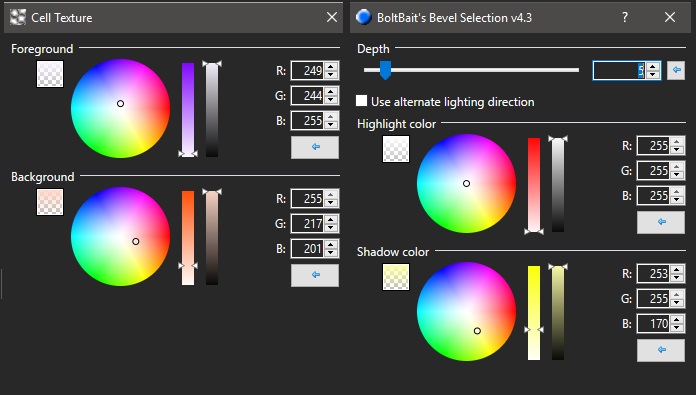Click the Depth slider handle

pyautogui.click(x=385, y=70)
